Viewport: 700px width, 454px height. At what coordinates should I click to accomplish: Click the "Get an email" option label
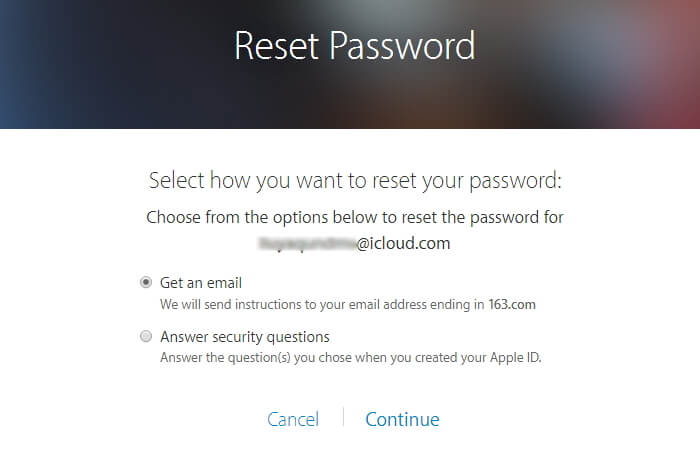(x=201, y=283)
